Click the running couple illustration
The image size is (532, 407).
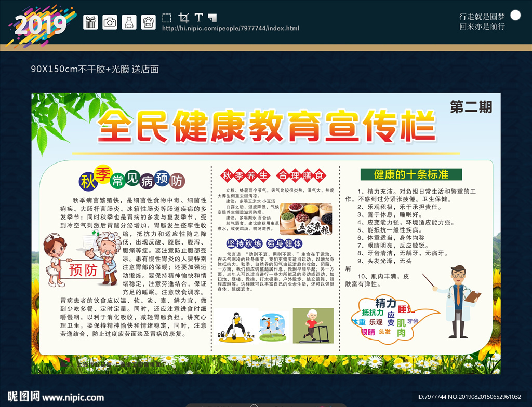[x=273, y=327]
